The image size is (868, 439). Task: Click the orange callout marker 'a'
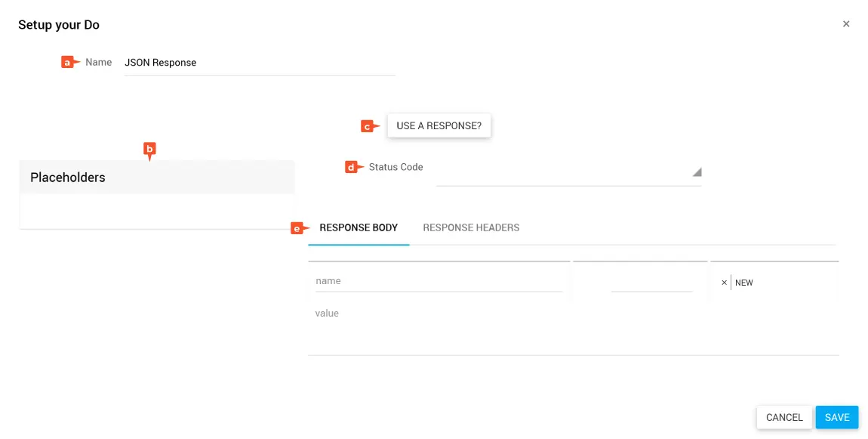click(69, 63)
